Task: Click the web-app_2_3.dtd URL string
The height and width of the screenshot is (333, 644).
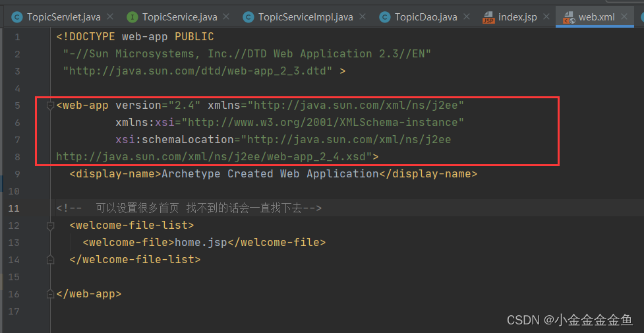Action: pyautogui.click(x=198, y=71)
